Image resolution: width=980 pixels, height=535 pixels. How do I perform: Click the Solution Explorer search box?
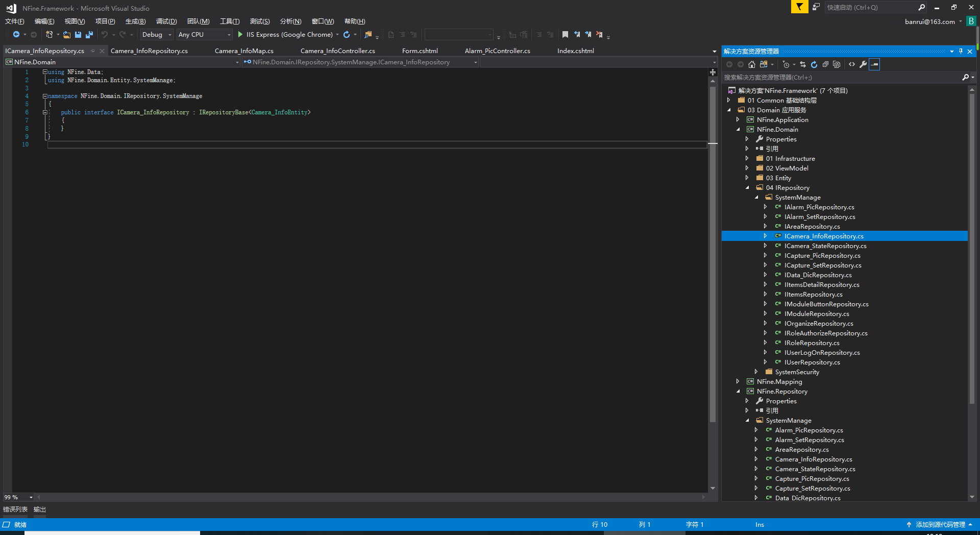[841, 77]
